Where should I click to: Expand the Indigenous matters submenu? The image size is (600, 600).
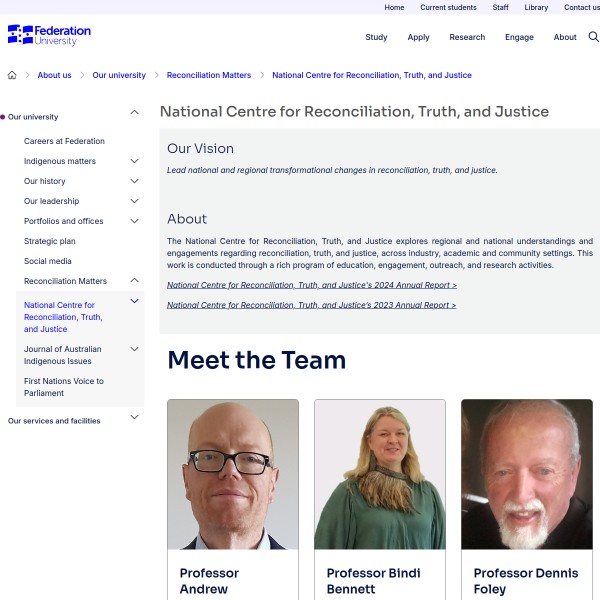[134, 161]
